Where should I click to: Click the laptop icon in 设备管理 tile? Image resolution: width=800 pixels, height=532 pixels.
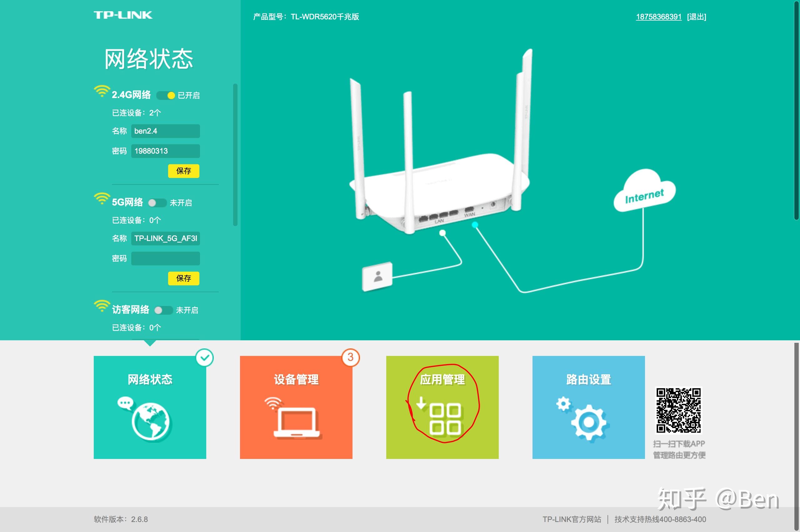click(x=293, y=418)
